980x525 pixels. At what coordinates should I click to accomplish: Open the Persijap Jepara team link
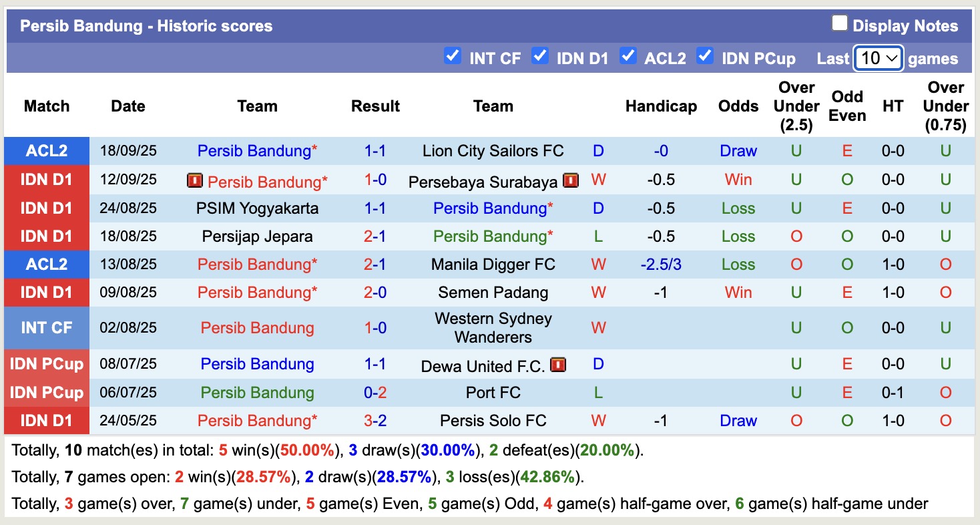[257, 236]
